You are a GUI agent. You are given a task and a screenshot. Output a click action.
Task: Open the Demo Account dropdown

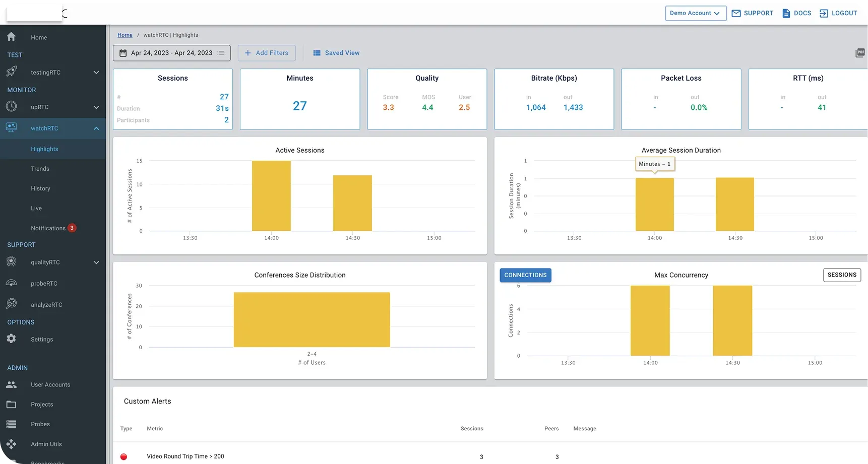click(695, 13)
